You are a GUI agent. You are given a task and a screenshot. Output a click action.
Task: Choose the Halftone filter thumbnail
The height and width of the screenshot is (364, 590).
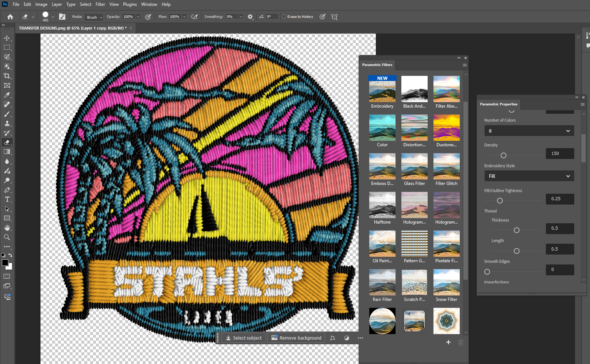382,205
